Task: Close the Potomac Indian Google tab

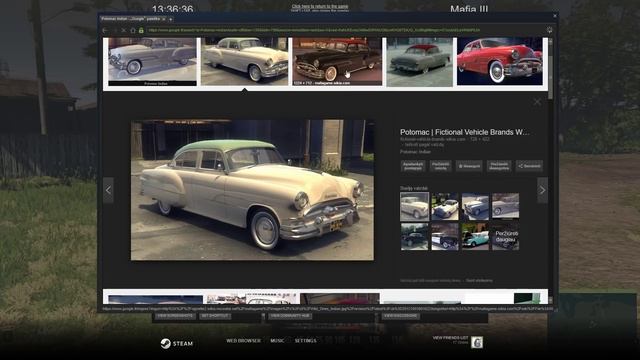Action: coord(164,19)
